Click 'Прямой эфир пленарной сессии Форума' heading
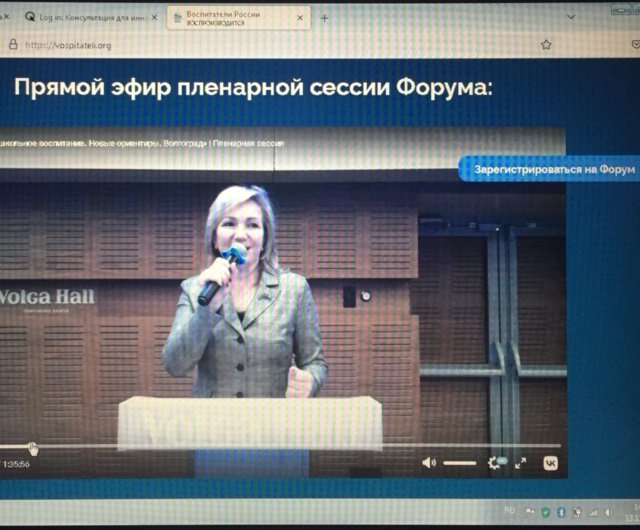Screen dimensions: 640x530 pos(253,87)
